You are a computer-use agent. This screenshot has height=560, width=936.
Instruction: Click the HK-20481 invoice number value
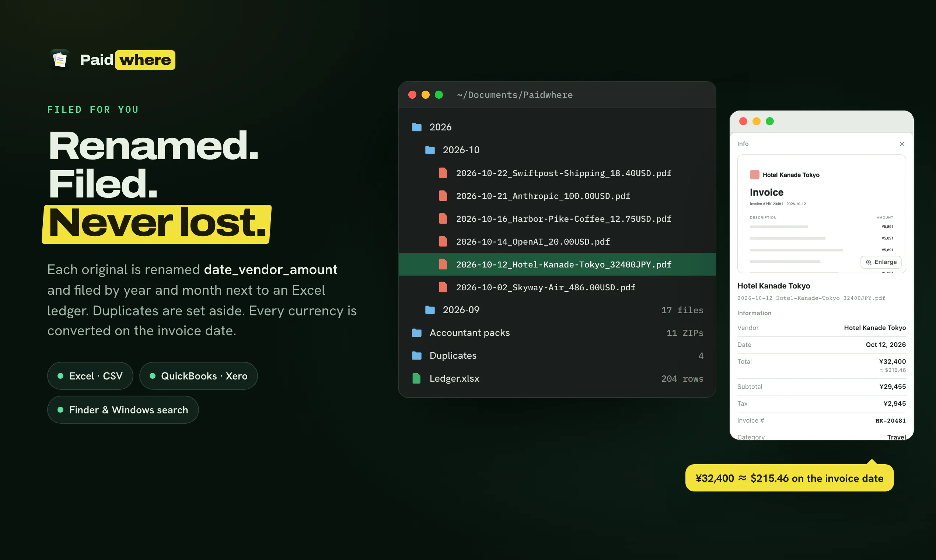tap(890, 420)
